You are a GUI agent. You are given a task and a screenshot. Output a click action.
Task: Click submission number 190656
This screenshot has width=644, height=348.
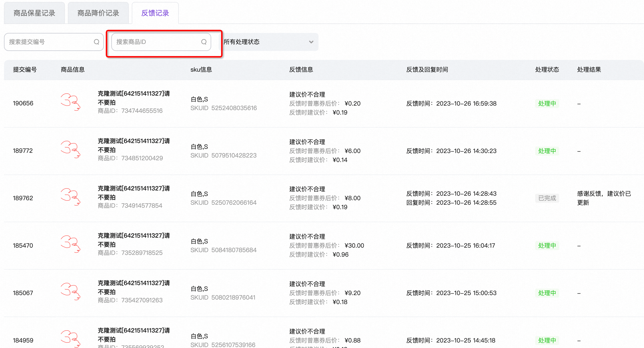coord(23,103)
